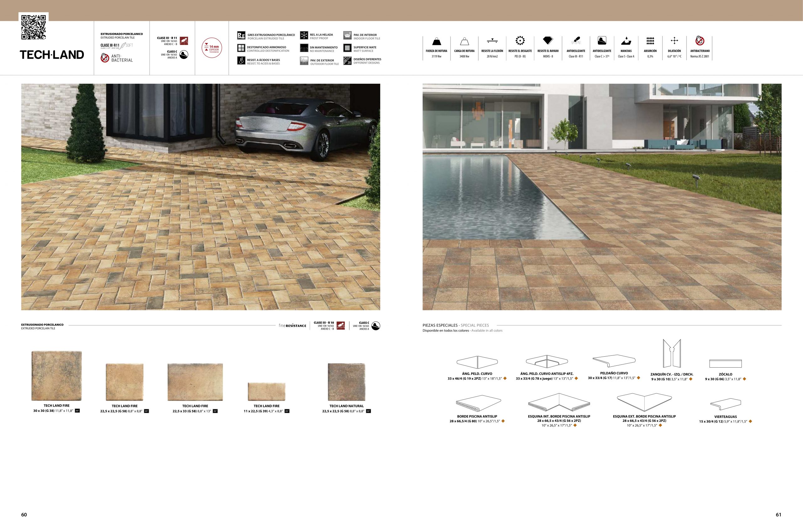Image resolution: width=803 pixels, height=532 pixels.
Task: Click the 14 mm thickness circle badge
Action: pos(212,48)
